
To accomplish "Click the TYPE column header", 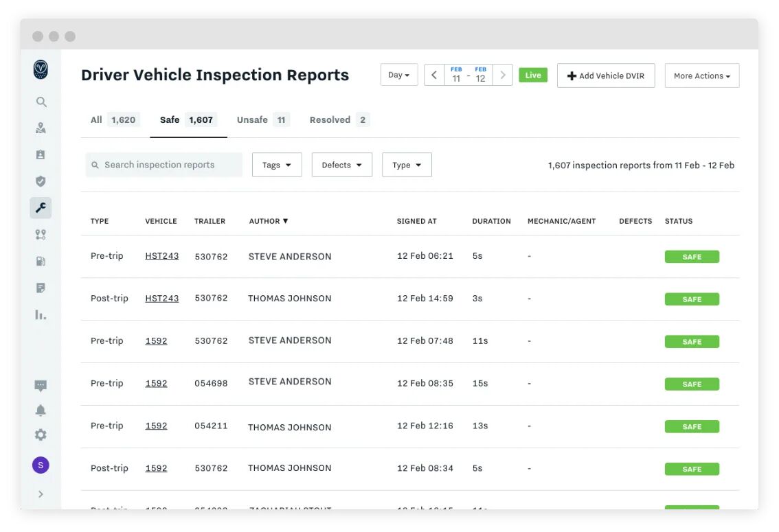I will tap(100, 221).
